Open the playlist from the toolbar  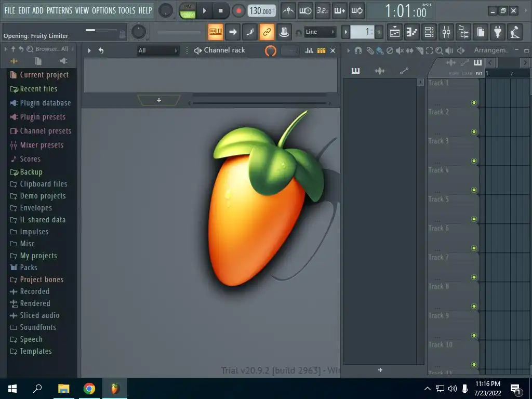[395, 32]
